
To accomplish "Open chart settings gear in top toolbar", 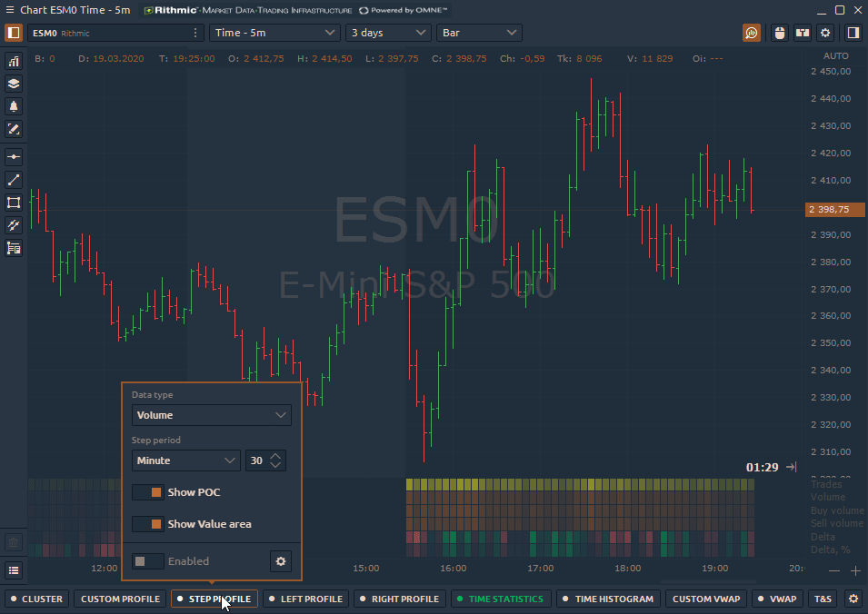I will pos(825,33).
